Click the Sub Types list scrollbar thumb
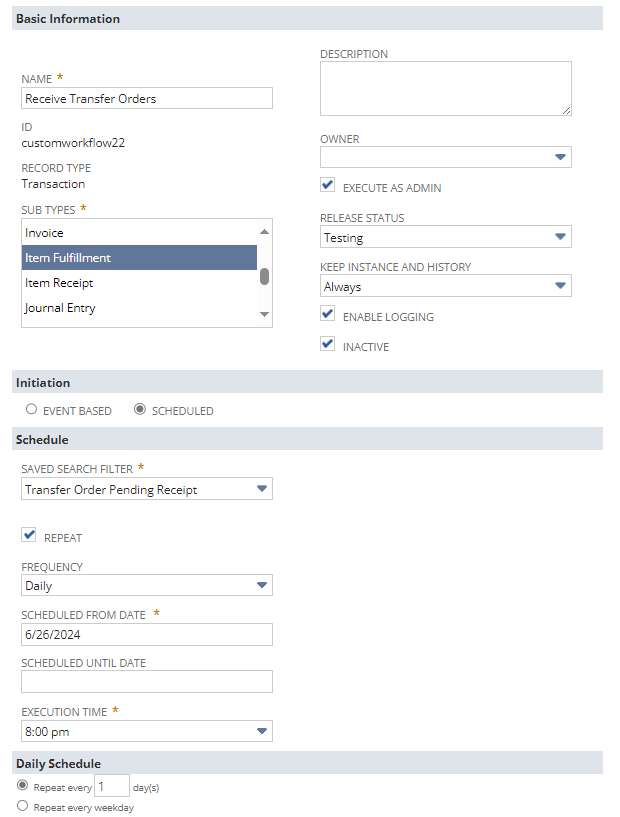Image resolution: width=620 pixels, height=817 pixels. [x=265, y=277]
